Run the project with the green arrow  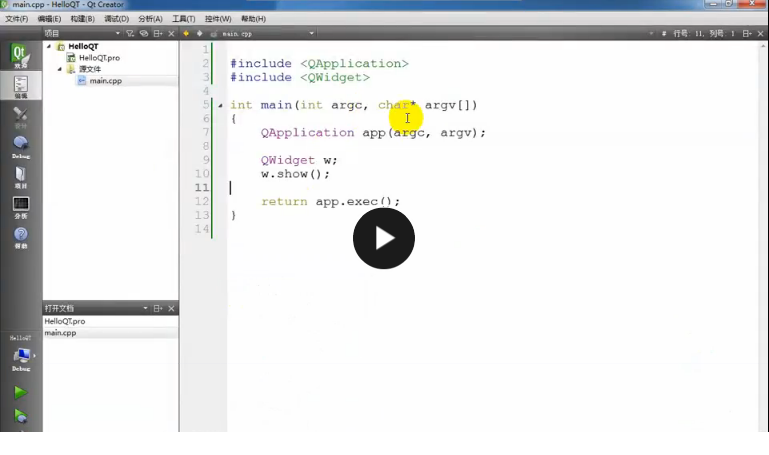20,392
